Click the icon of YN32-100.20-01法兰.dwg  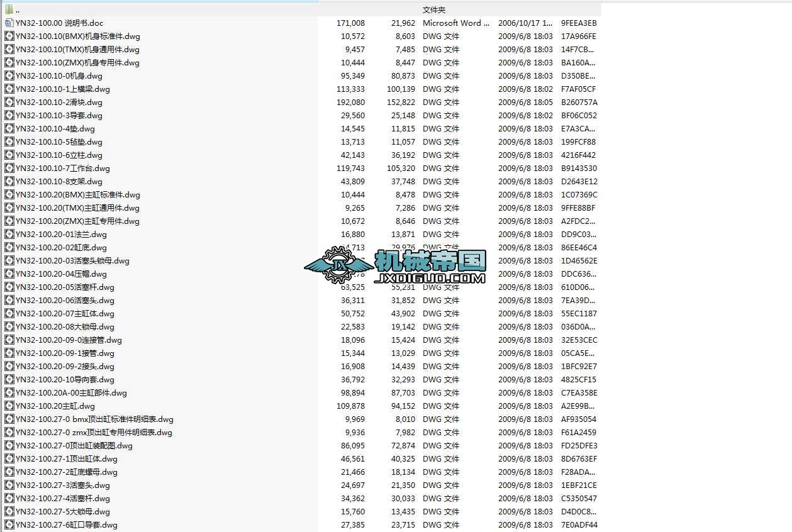click(x=9, y=234)
